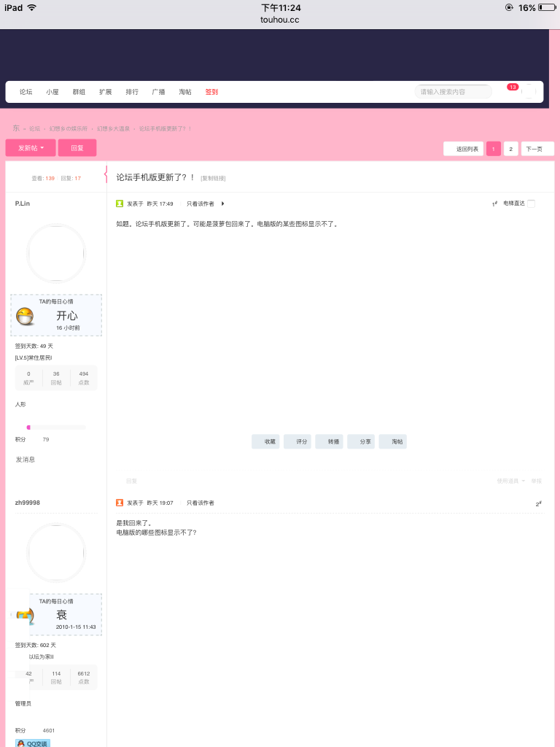Click the 收藏 favorite button
This screenshot has width=560, height=747.
tap(265, 441)
